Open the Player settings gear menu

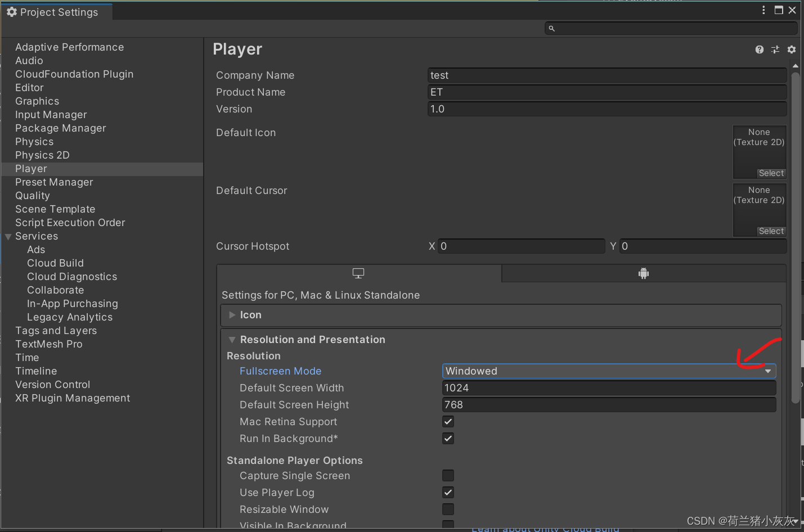tap(792, 49)
